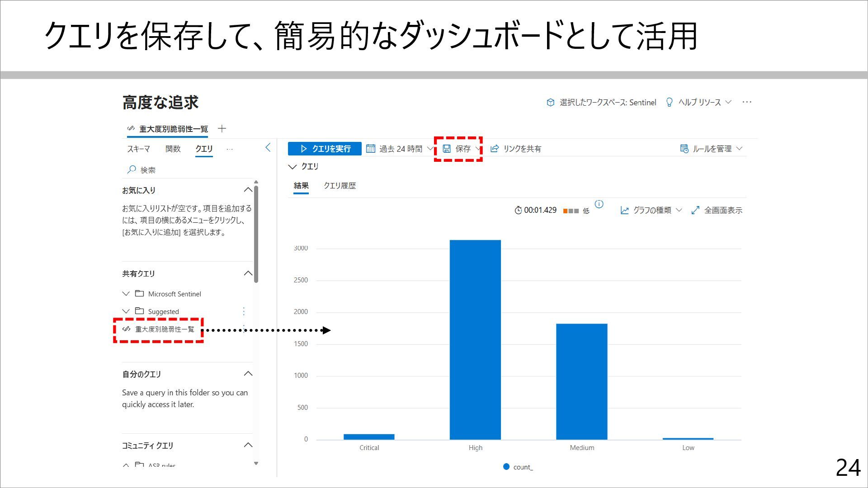The width and height of the screenshot is (868, 488).
Task: Run the query with クエリを実行 button
Action: 325,149
